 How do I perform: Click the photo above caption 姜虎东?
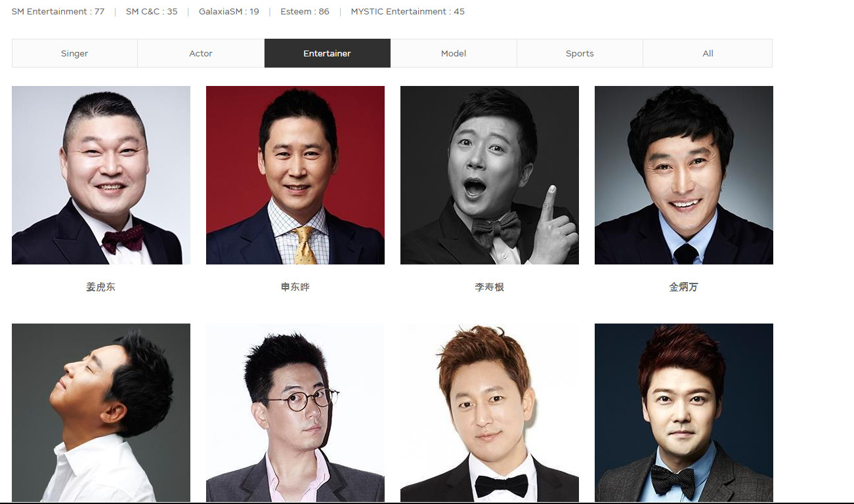pyautogui.click(x=101, y=175)
